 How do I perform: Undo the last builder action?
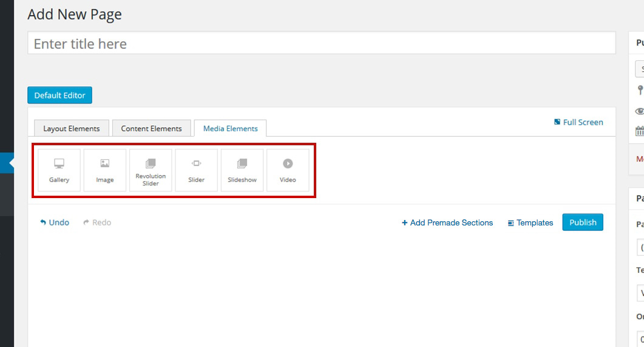(55, 222)
